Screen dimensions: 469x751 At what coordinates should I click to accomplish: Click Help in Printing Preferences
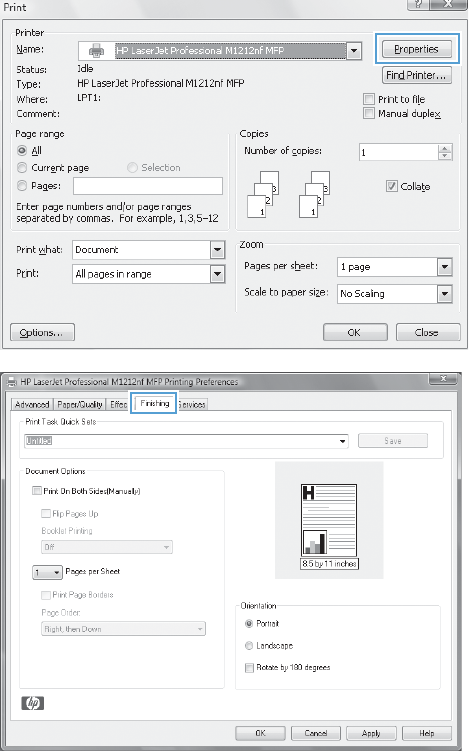point(427,733)
